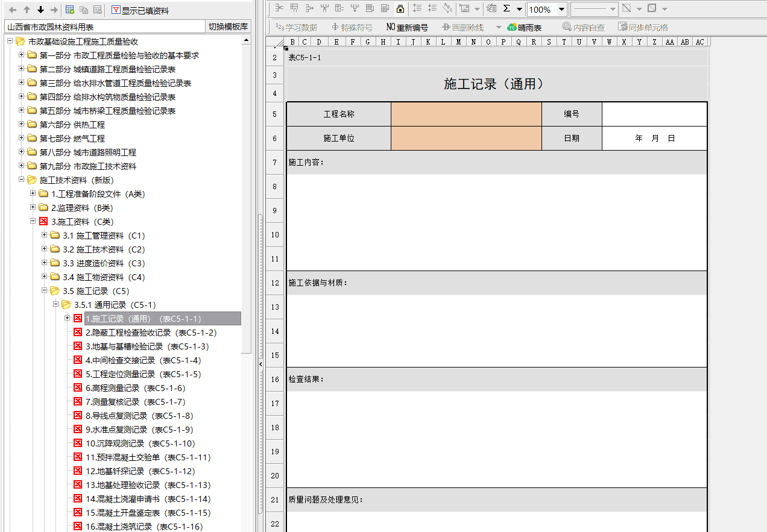767x532 pixels.
Task: Click the orange 施工单位 input cell
Action: 467,138
